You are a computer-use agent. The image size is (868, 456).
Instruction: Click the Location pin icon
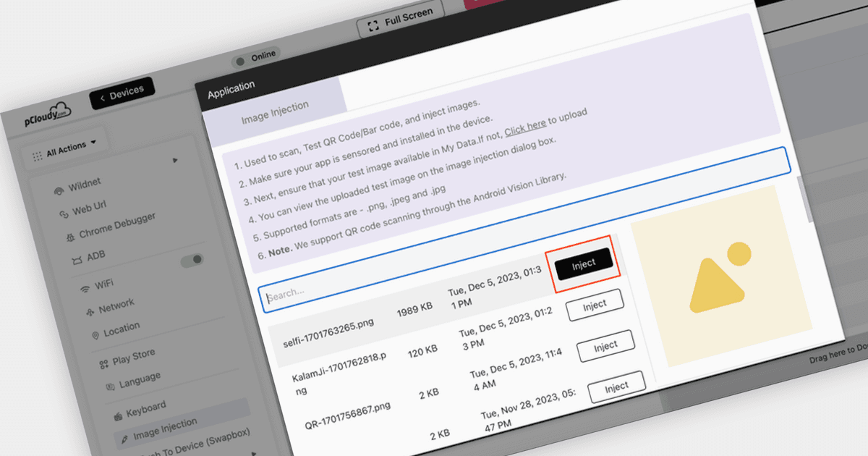(95, 335)
